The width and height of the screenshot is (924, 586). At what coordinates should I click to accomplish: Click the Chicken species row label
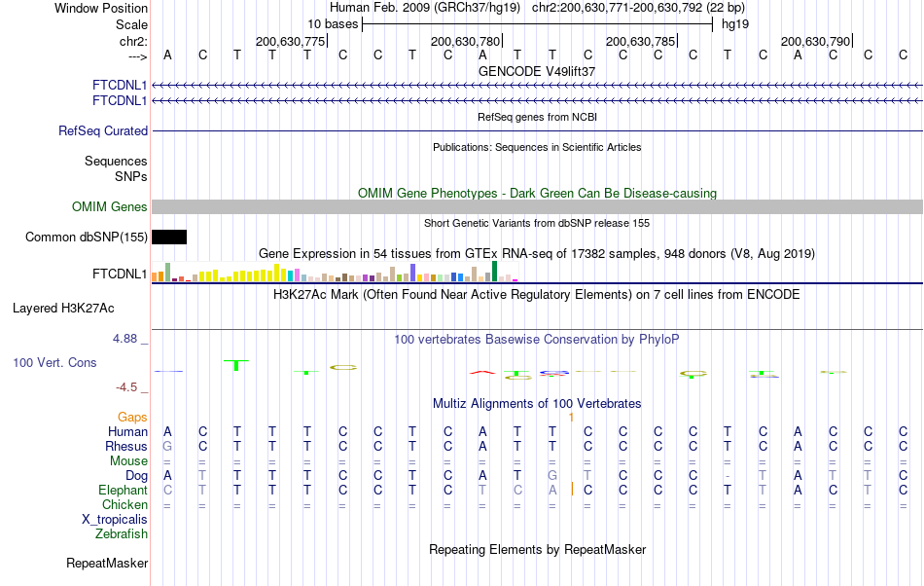tap(124, 504)
